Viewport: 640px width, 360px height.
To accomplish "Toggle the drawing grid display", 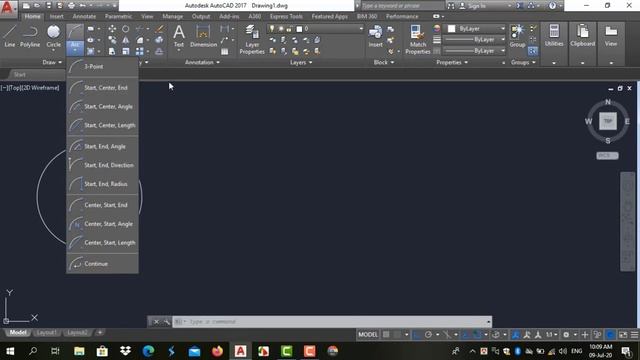I will 386,335.
